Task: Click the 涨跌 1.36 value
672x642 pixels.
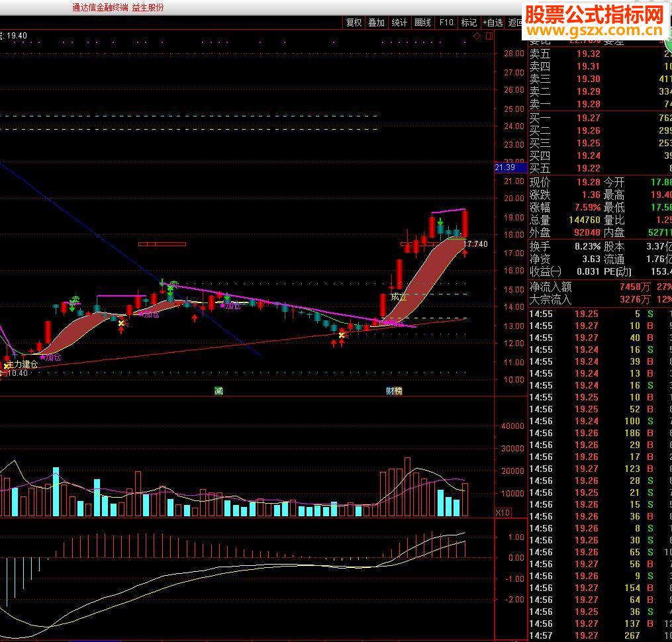Action: click(x=591, y=195)
